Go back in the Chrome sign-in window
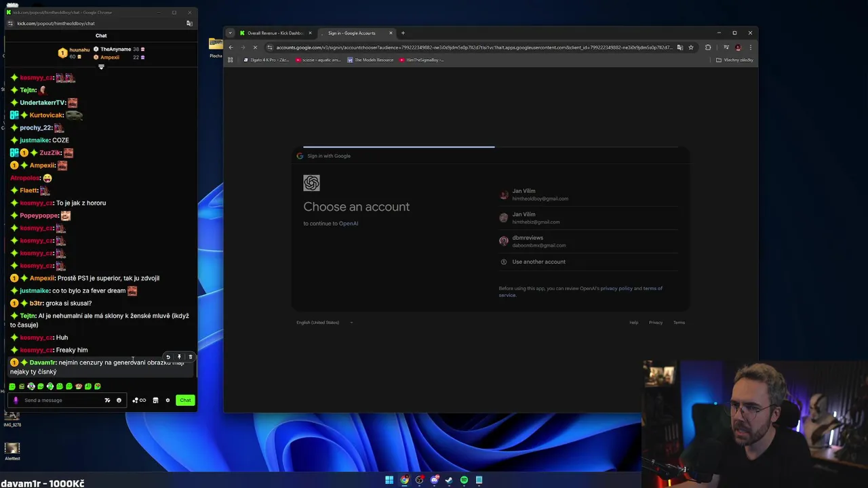Viewport: 868px width, 488px height. [x=231, y=47]
